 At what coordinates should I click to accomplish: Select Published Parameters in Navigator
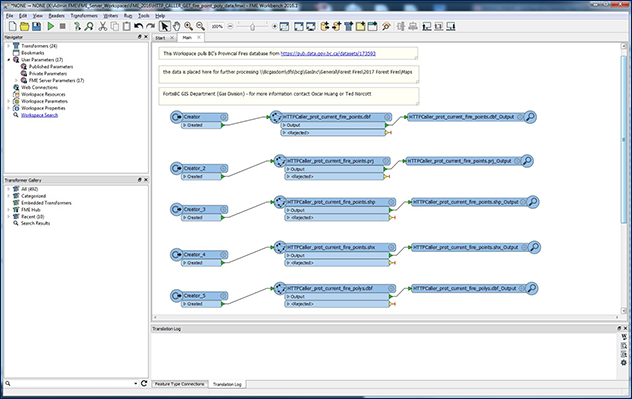click(51, 66)
